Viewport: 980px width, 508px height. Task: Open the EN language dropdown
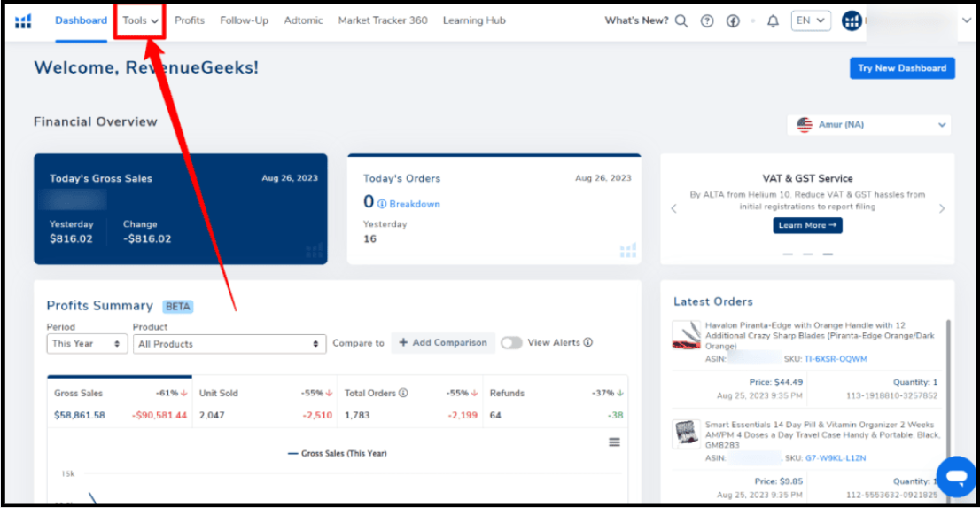[x=810, y=20]
